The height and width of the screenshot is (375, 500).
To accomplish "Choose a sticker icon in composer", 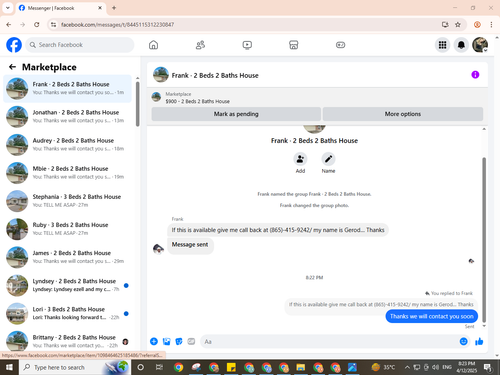I will tap(179, 341).
